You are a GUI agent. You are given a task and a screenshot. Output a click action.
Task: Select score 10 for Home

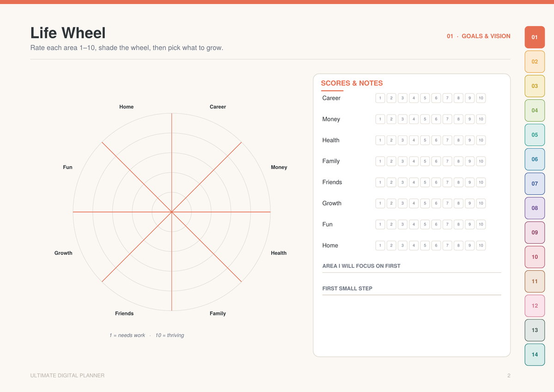481,245
